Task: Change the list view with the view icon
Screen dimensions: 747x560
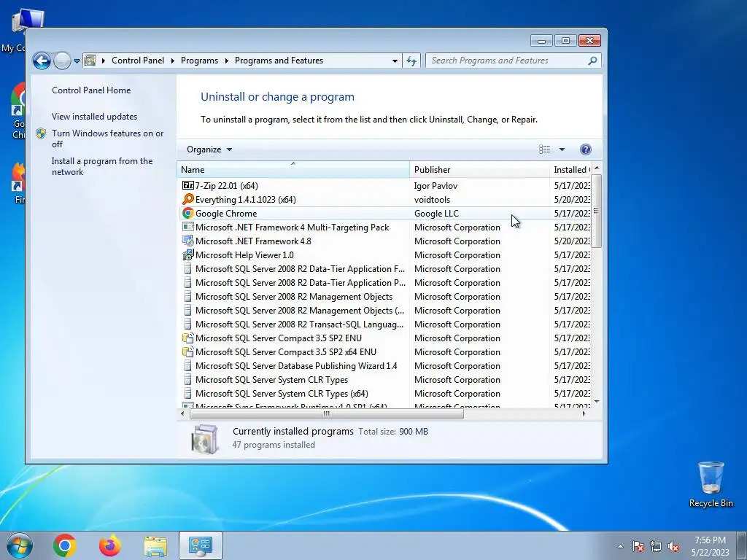Action: [x=544, y=149]
